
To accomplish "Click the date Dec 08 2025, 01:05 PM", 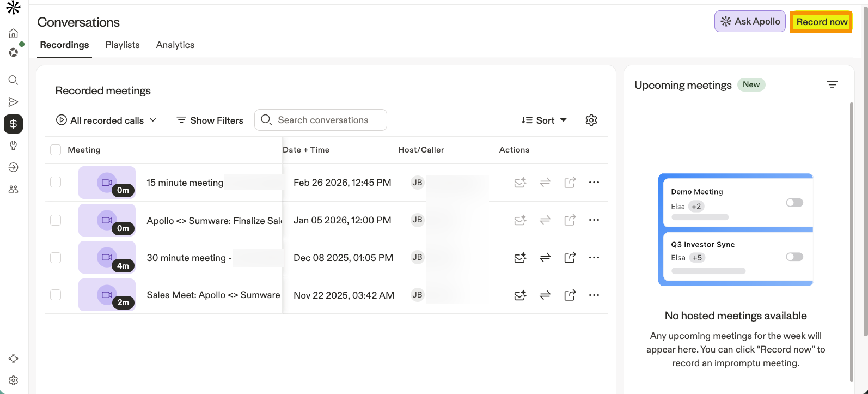I will coord(343,258).
